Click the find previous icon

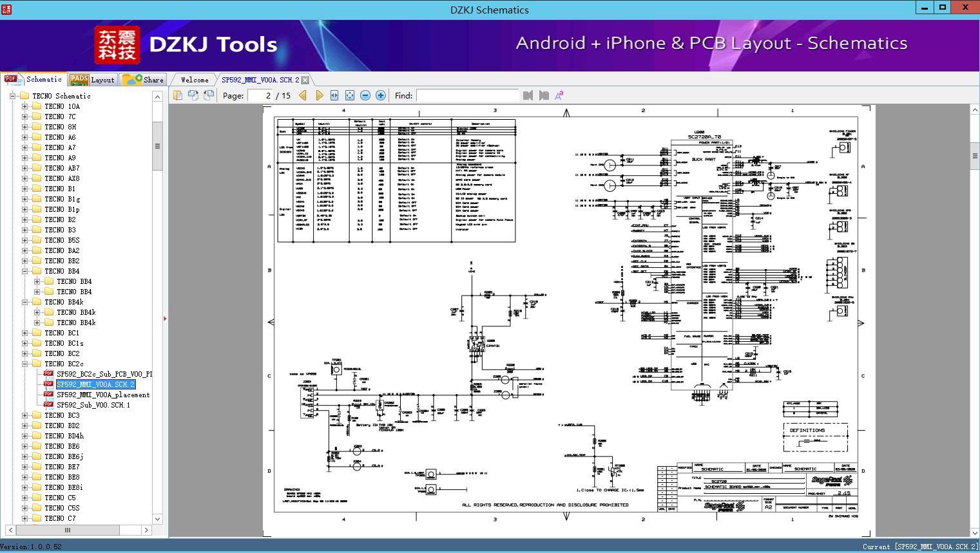point(528,95)
